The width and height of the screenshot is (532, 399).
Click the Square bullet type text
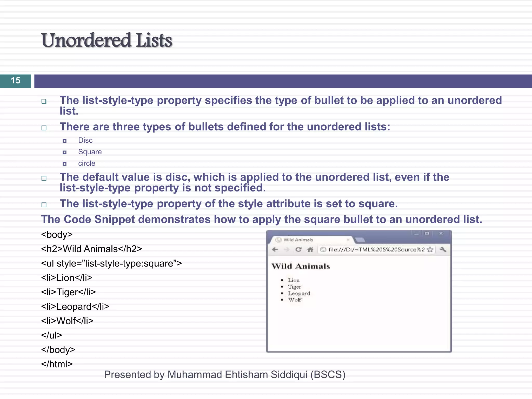pyautogui.click(x=90, y=152)
